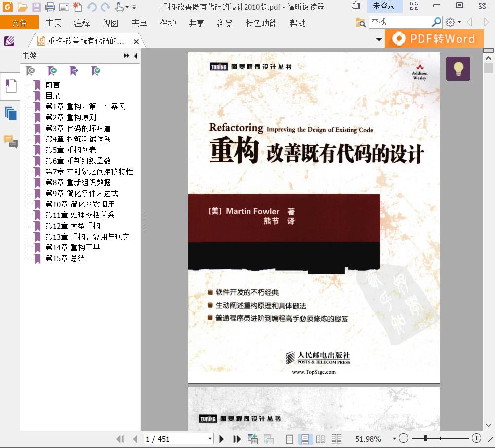Expand the bookmark panel with double arrow
495x448 pixels.
click(x=127, y=56)
